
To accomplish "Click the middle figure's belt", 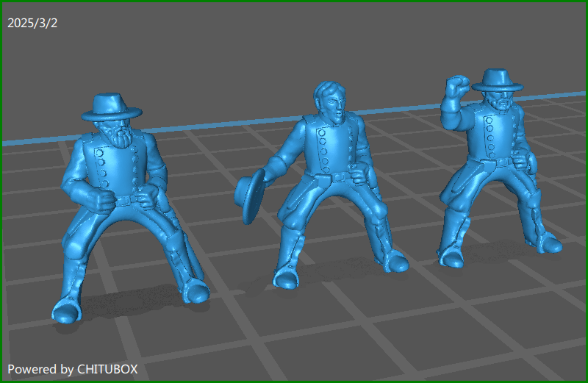I will pyautogui.click(x=340, y=176).
